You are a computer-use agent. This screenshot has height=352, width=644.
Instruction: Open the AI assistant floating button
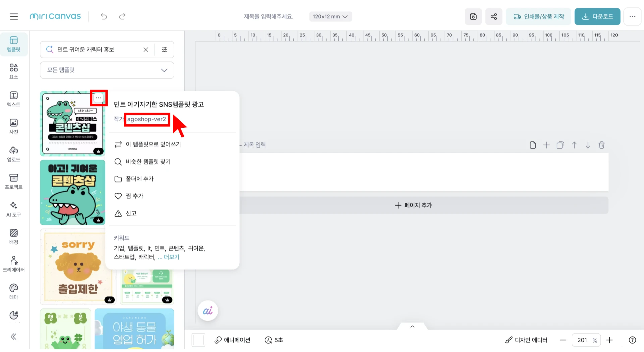pos(208,311)
